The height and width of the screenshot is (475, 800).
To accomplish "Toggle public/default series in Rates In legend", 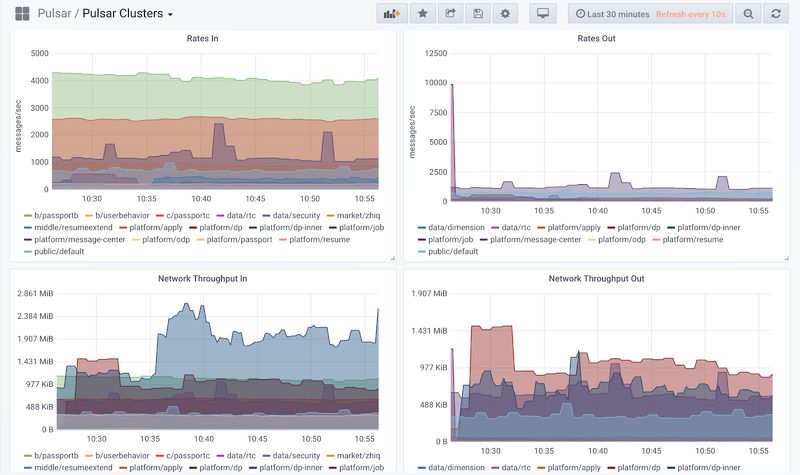I will pos(57,251).
